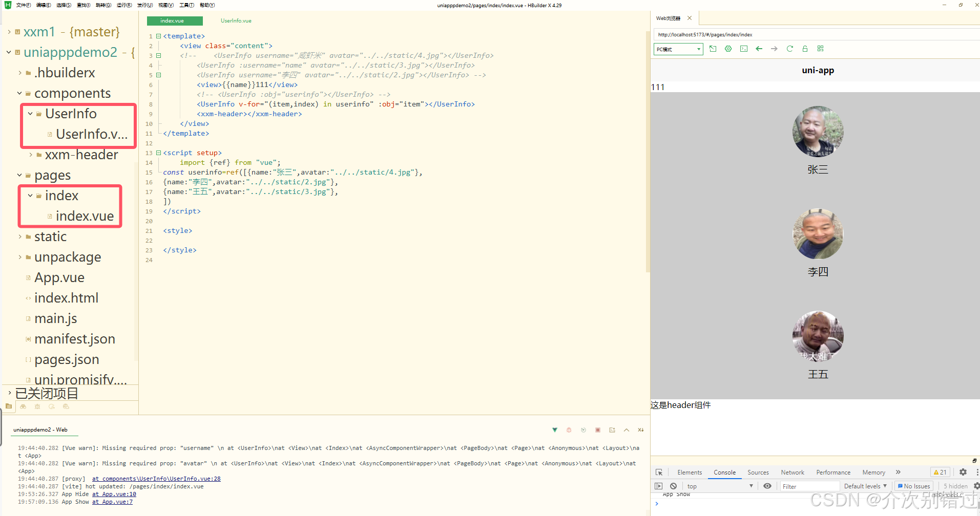
Task: Clear console output with X icon
Action: [640, 430]
